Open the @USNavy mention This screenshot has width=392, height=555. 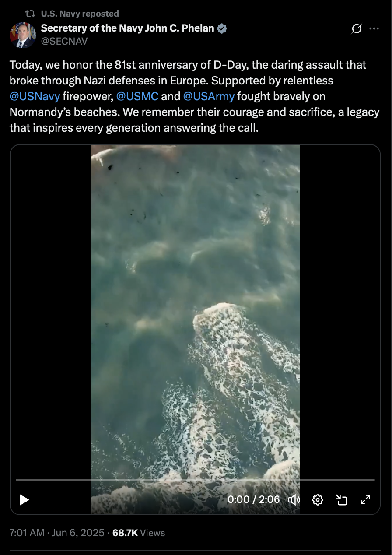(35, 96)
